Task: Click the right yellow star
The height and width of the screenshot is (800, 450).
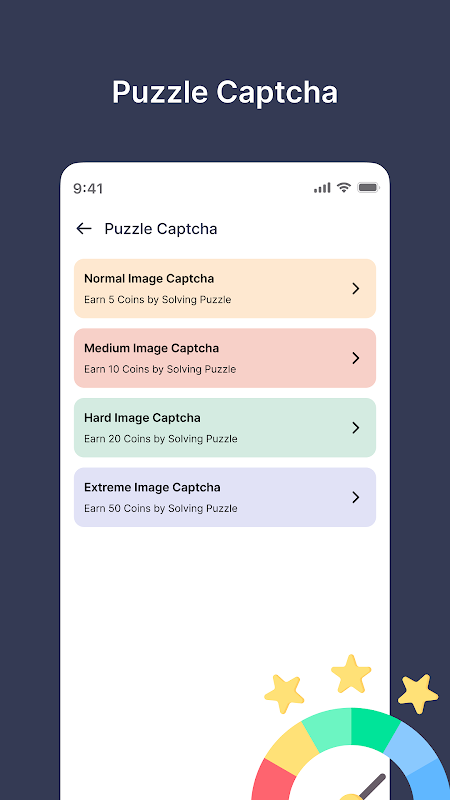Action: click(418, 693)
